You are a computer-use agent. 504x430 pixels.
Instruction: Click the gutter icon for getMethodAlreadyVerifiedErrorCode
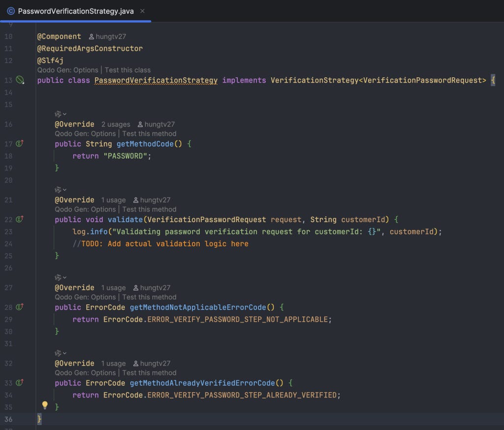(20, 383)
